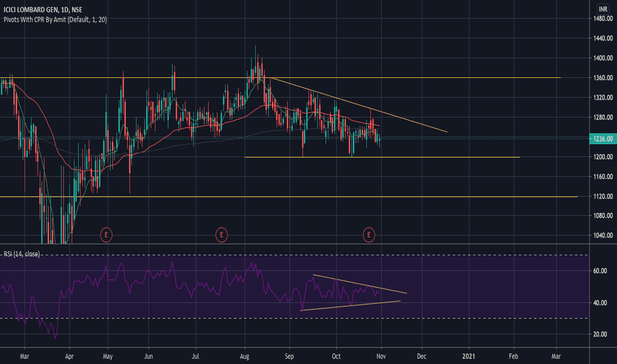The height and width of the screenshot is (364, 617).
Task: Click the INR currency button
Action: tap(603, 9)
